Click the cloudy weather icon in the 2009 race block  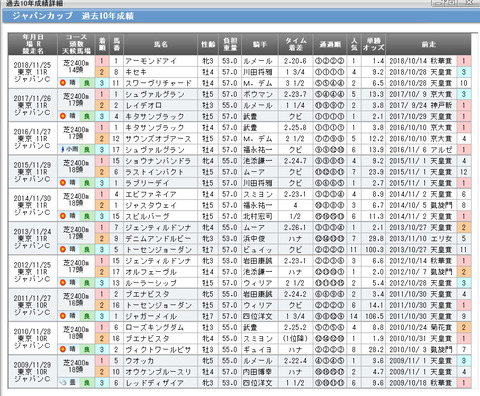(x=63, y=383)
